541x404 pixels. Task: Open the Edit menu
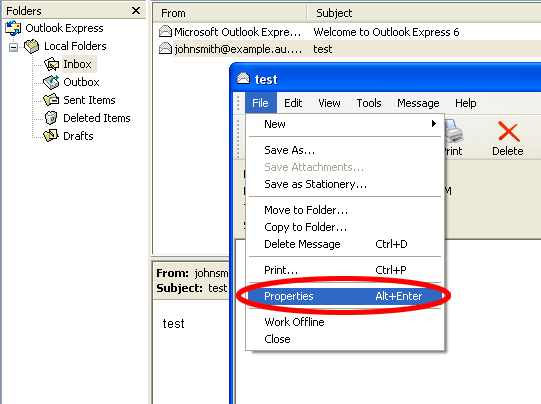click(293, 103)
